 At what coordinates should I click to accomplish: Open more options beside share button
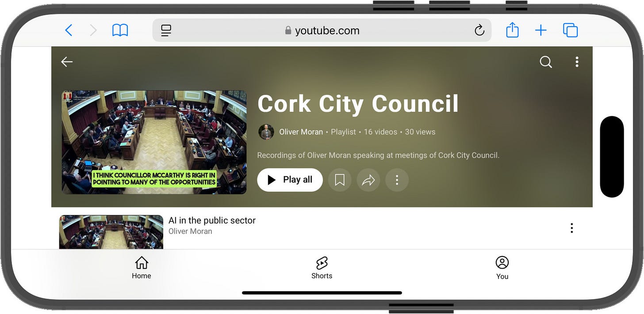[x=397, y=180]
